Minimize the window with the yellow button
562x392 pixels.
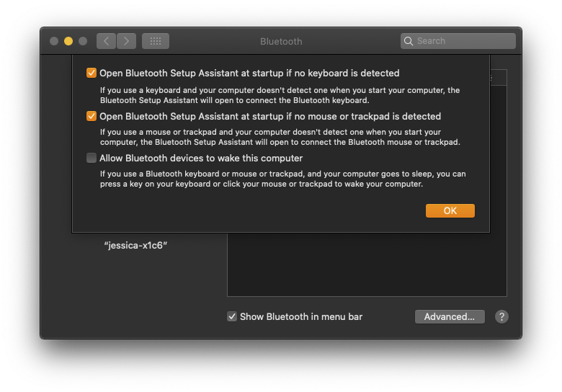click(68, 41)
